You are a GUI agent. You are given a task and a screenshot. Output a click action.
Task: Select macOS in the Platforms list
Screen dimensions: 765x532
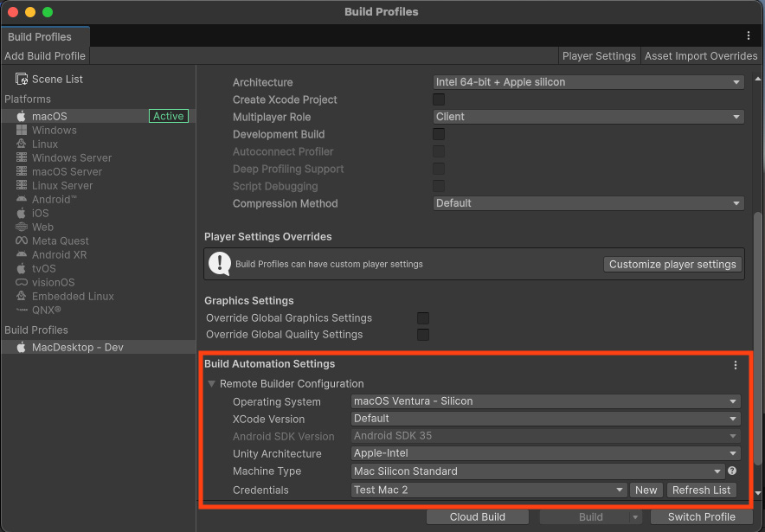tap(98, 116)
